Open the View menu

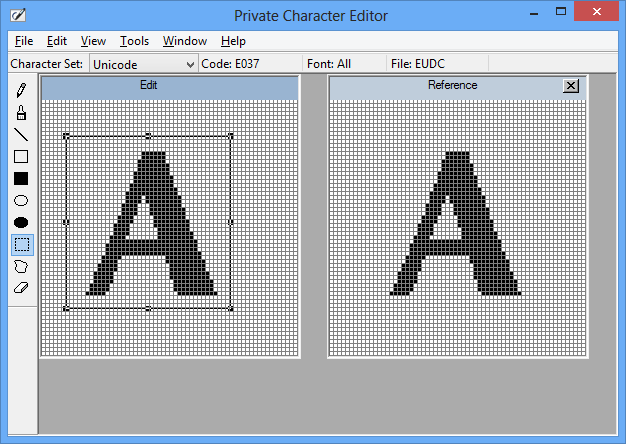pos(93,41)
